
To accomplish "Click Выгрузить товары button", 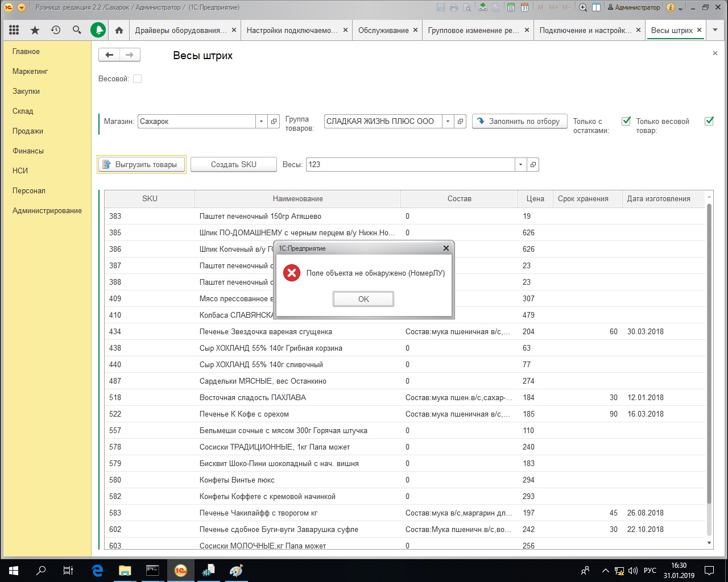I will [142, 164].
